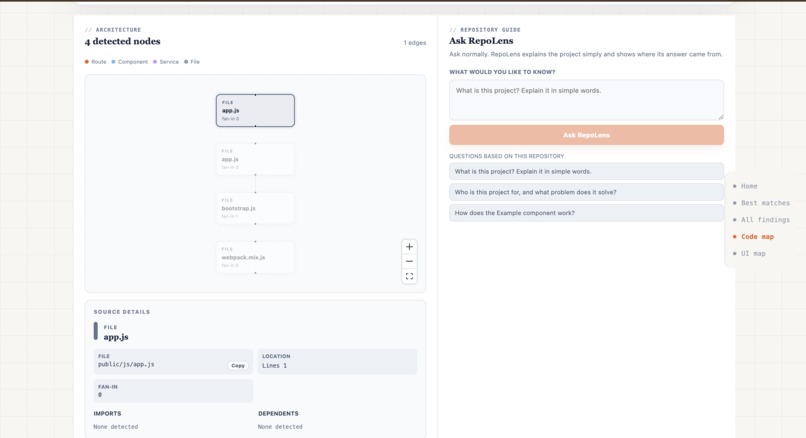Click the Component legend item

click(x=130, y=62)
